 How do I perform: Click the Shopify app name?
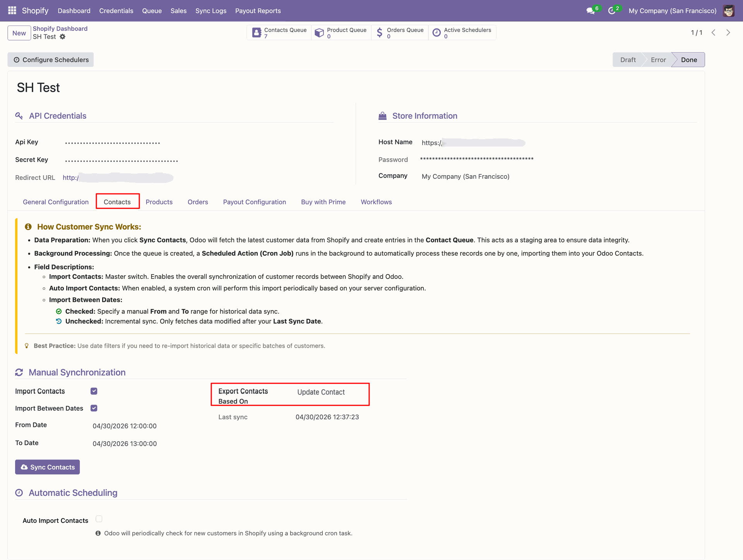pyautogui.click(x=35, y=11)
